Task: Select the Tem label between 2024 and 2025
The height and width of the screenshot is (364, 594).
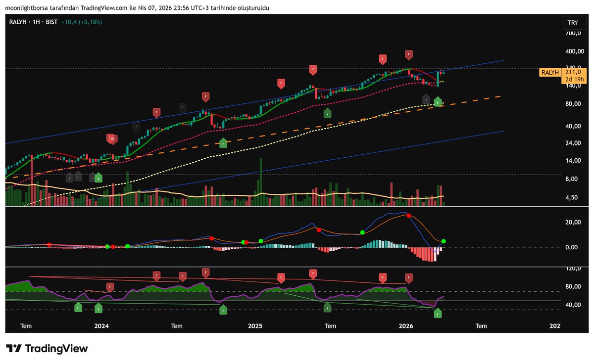Action: click(177, 326)
